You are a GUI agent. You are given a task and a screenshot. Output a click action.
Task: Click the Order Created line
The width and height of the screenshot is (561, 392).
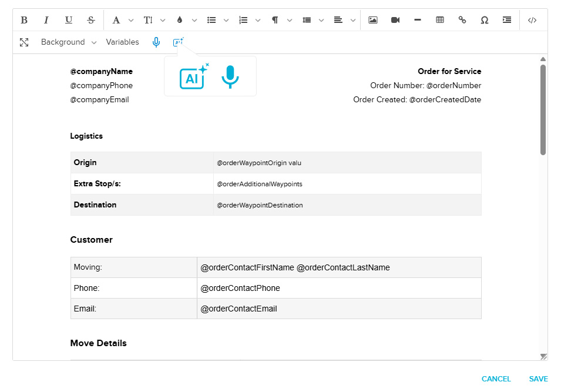point(417,99)
